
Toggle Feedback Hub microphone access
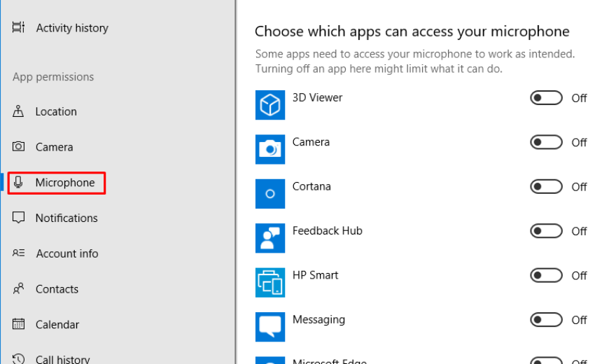click(x=546, y=231)
